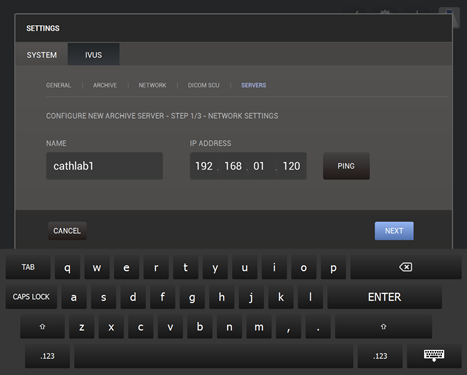Click the PING button
The height and width of the screenshot is (375, 467).
(x=346, y=166)
